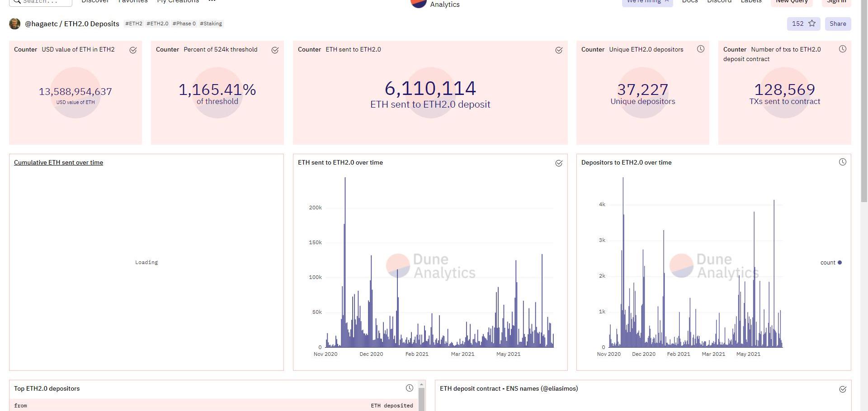Select the #Phase 0 tag
Screen dimensions: 868x411
184,24
